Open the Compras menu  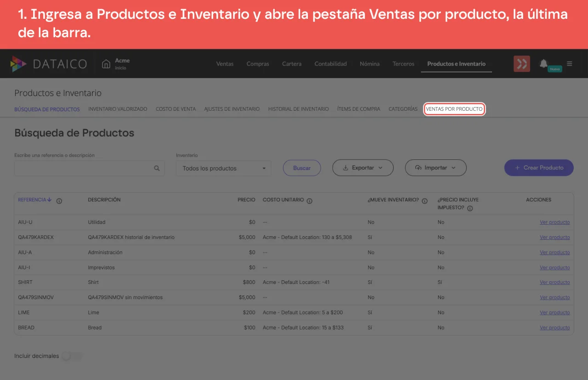click(258, 64)
